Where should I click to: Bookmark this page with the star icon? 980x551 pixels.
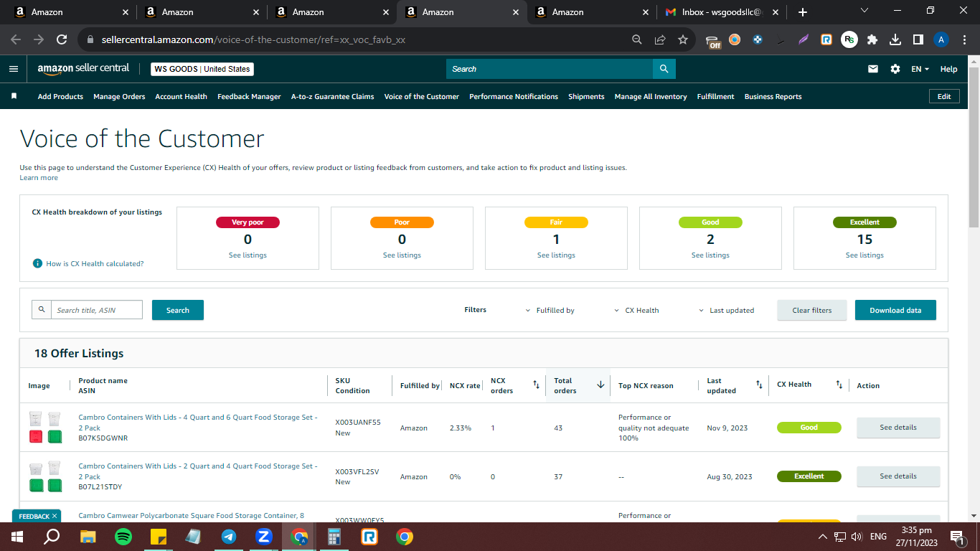coord(683,40)
